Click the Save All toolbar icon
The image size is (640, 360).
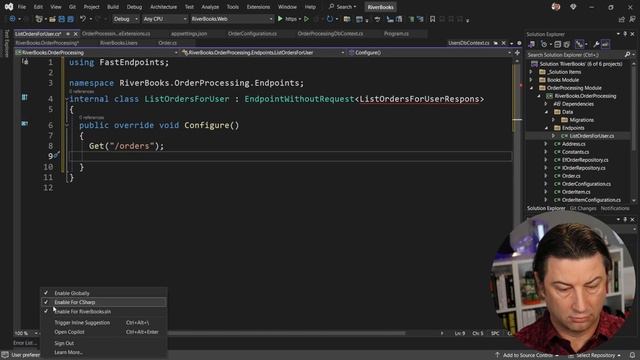(x=70, y=19)
